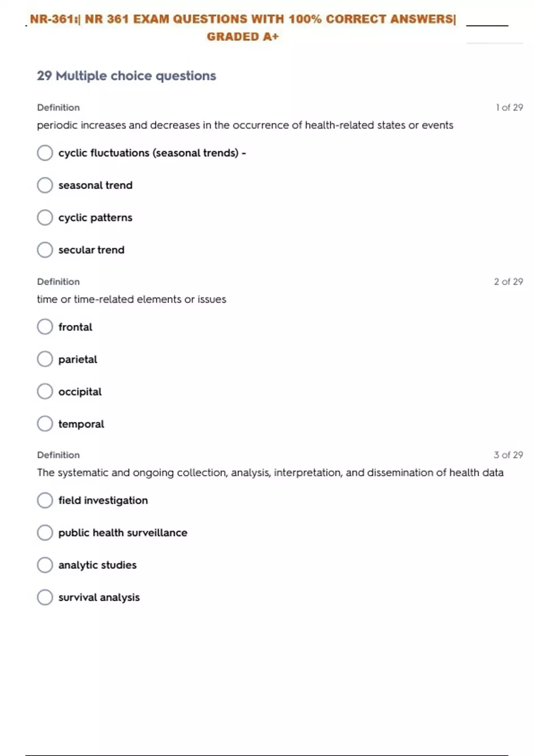Viewport: 534px width, 756px height.
Task: Pick the 'analytic studies' radio button
Action: (x=45, y=565)
